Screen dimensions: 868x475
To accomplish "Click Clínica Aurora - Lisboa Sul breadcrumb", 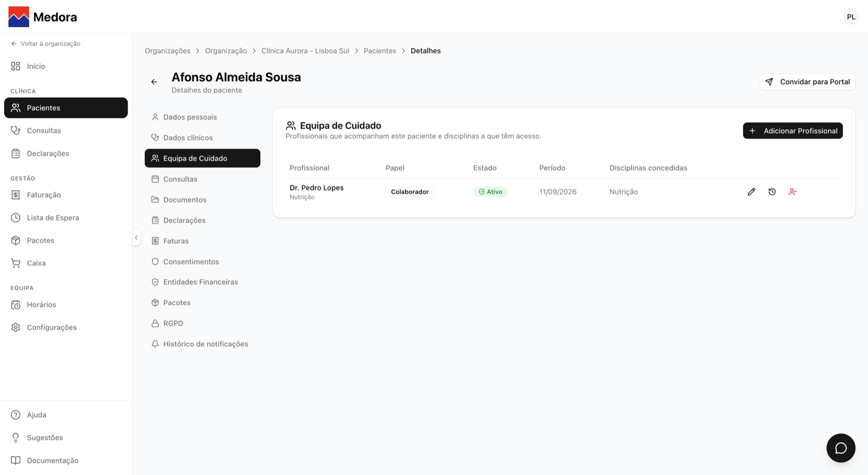I will (305, 50).
